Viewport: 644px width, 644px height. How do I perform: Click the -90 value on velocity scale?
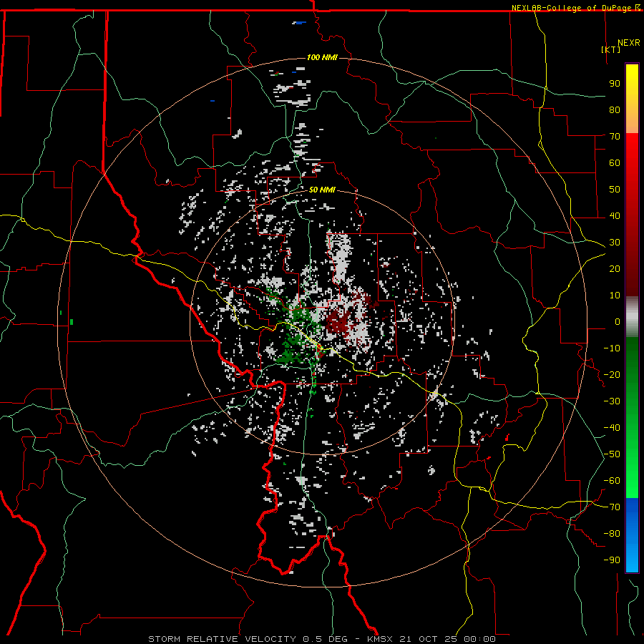tap(612, 560)
